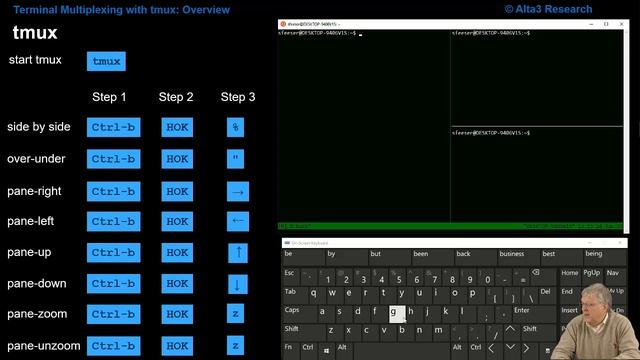The image size is (640, 360).
Task: Click the HOK box in the over-under row
Action: click(x=177, y=159)
